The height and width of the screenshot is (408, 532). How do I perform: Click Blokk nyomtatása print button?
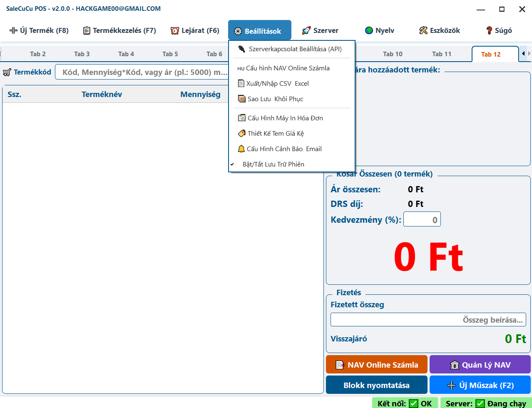click(377, 385)
